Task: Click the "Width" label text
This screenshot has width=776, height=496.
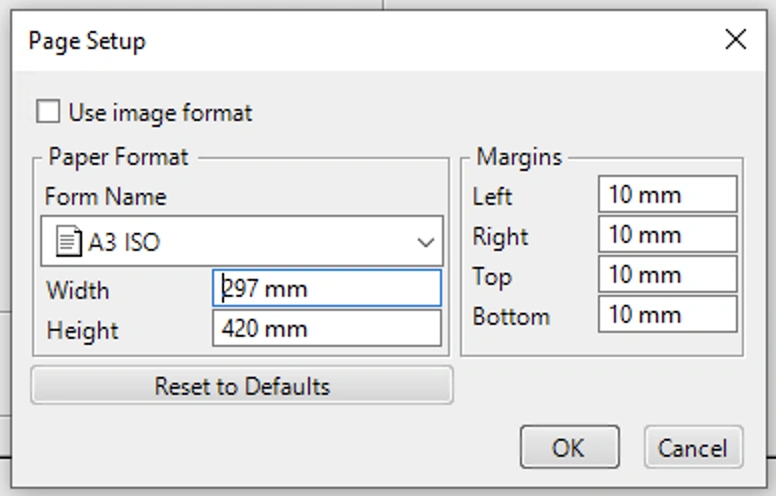Action: pyautogui.click(x=78, y=291)
